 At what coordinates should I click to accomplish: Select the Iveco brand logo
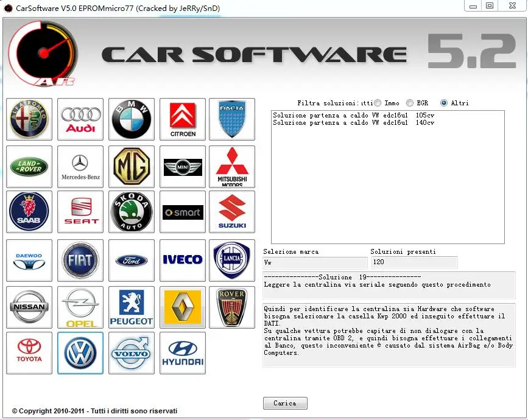click(183, 261)
